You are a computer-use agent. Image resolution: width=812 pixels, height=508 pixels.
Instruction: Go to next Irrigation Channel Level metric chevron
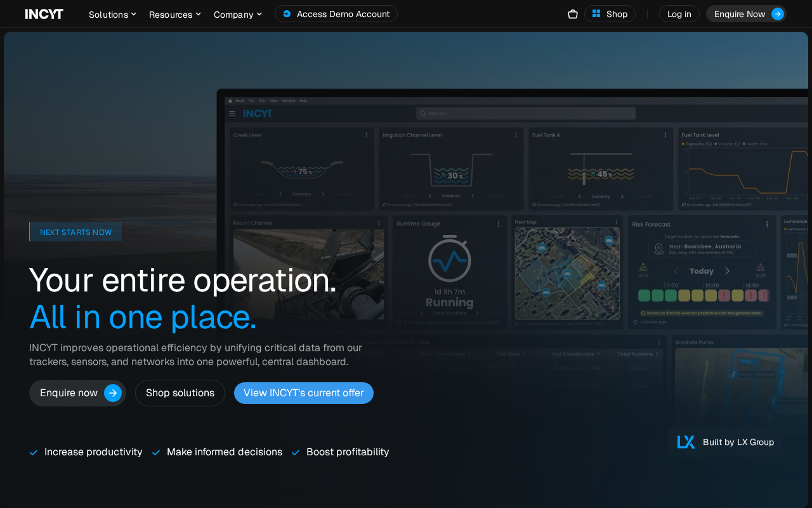click(473, 196)
